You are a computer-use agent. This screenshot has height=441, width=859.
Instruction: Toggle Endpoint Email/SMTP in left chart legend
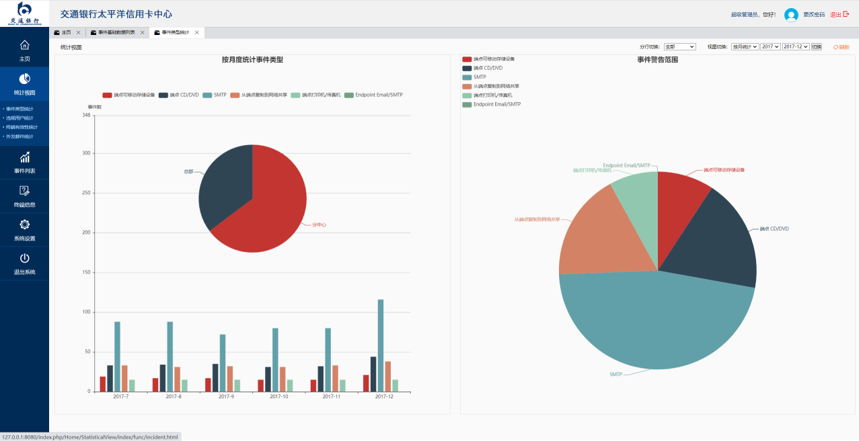(374, 95)
